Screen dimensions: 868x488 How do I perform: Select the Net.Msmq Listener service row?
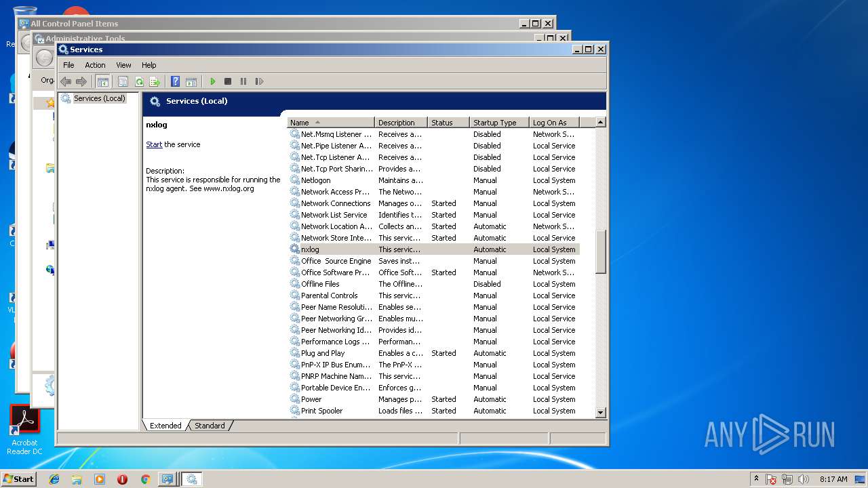pyautogui.click(x=434, y=134)
